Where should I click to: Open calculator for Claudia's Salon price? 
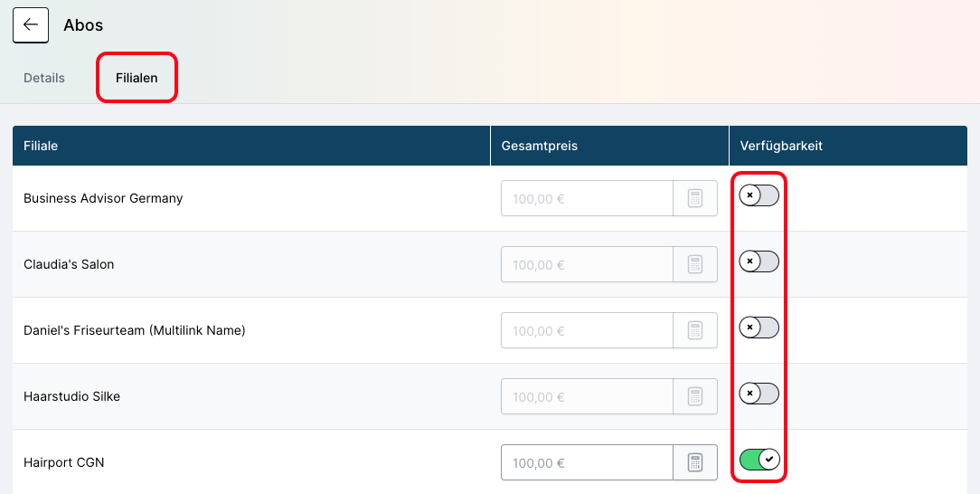[695, 264]
